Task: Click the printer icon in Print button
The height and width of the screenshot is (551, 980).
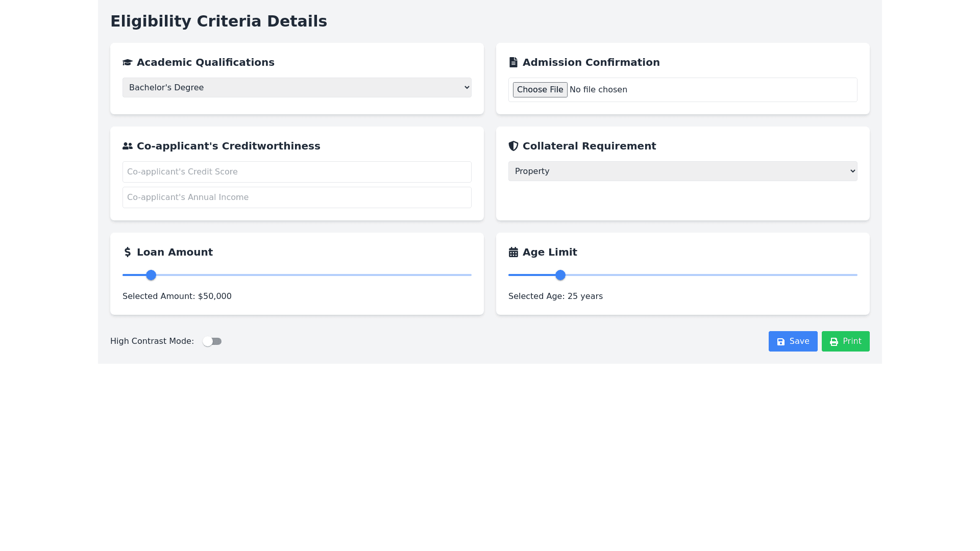Action: click(834, 342)
